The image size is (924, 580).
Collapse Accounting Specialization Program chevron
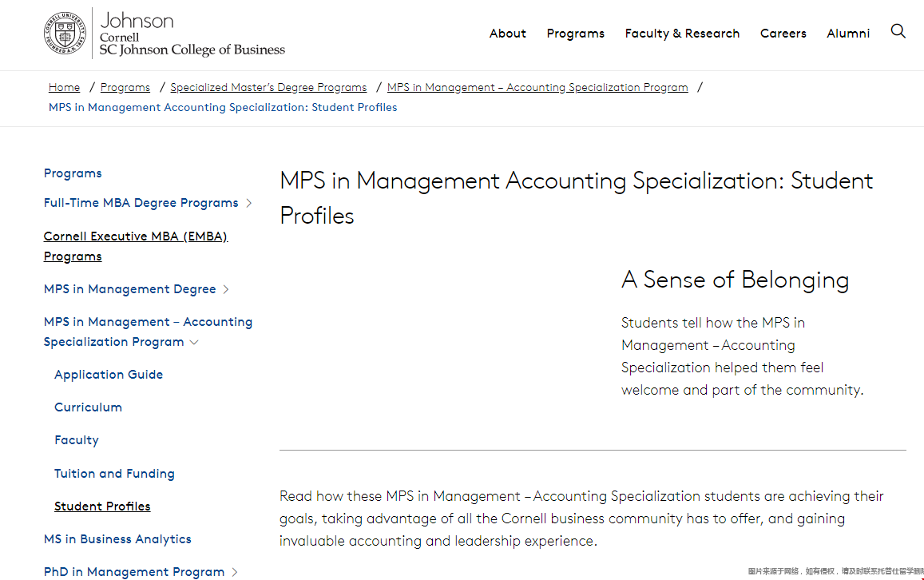coord(194,343)
